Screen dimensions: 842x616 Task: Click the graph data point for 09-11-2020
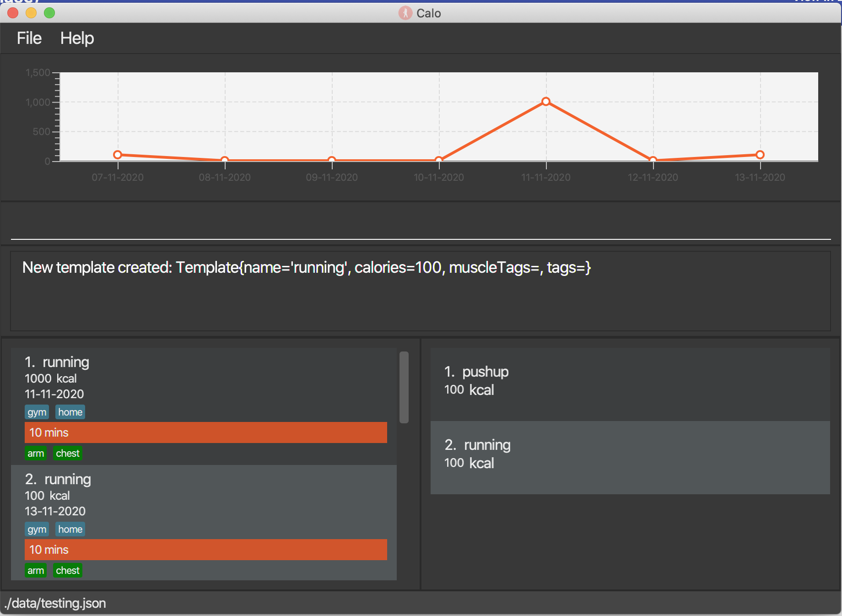click(x=332, y=160)
